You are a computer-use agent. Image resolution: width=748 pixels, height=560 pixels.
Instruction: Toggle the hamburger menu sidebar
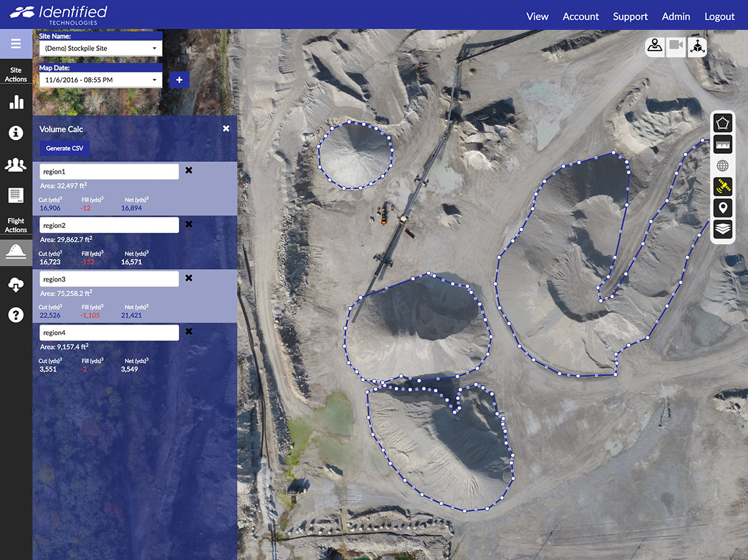pyautogui.click(x=16, y=44)
